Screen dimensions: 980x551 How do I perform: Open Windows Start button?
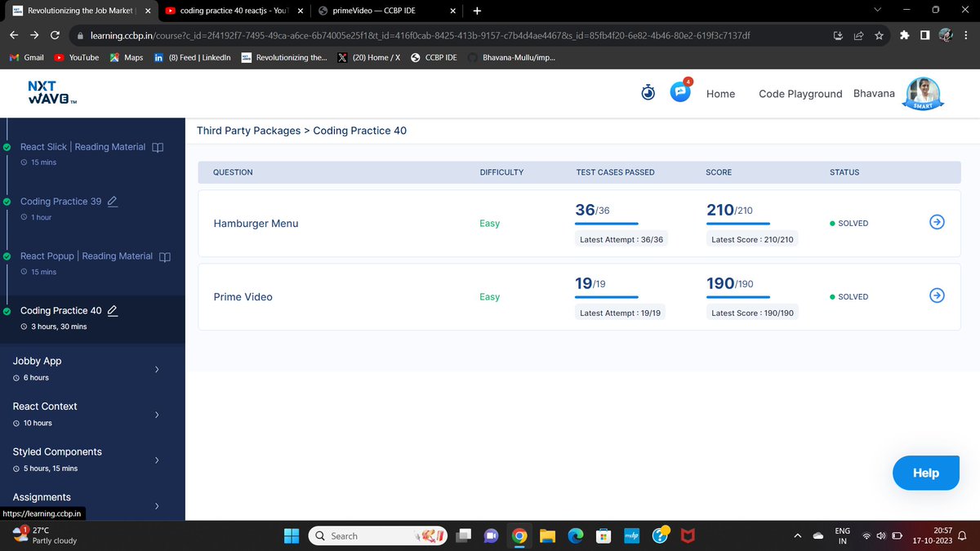[292, 536]
